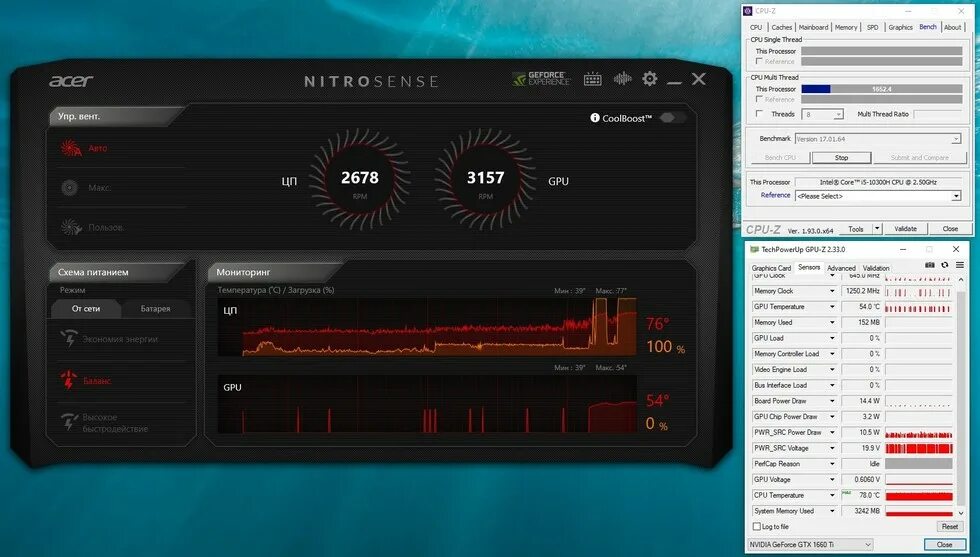Open Memory Used sensor dropdown

click(832, 323)
